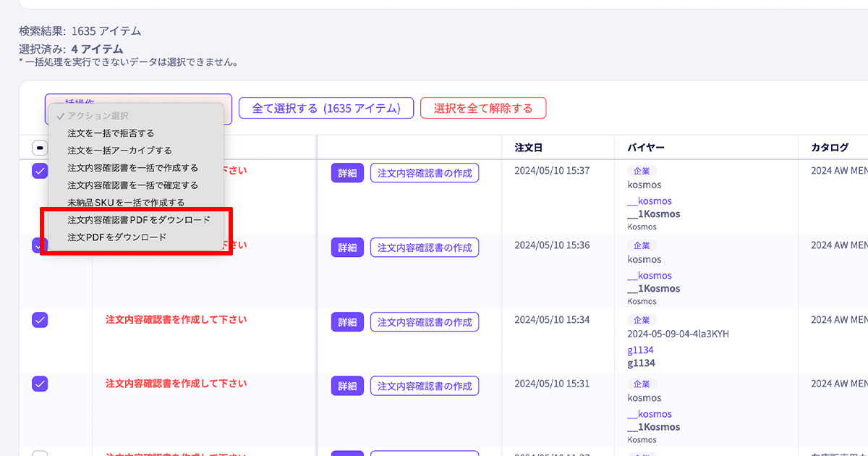Viewport: 868px width, 456px height.
Task: Select 注文内容確認書を一括で作成する menu option
Action: coord(132,168)
